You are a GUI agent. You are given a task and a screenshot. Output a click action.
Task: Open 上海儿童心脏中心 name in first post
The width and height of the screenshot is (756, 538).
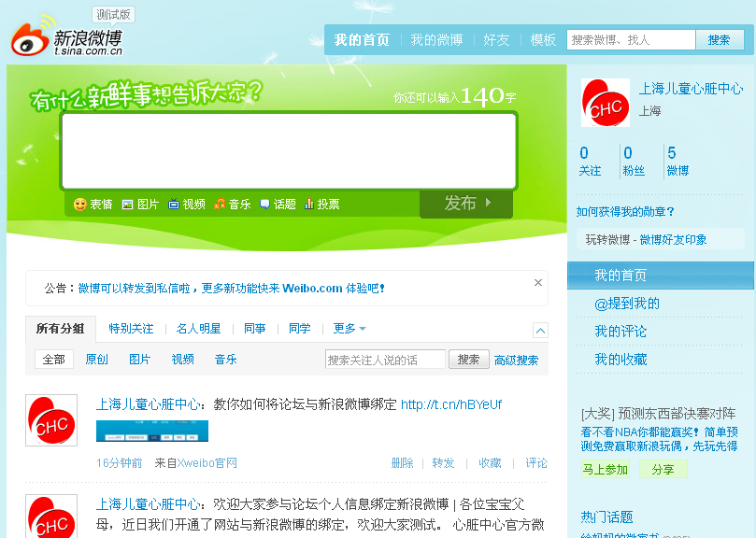[148, 404]
